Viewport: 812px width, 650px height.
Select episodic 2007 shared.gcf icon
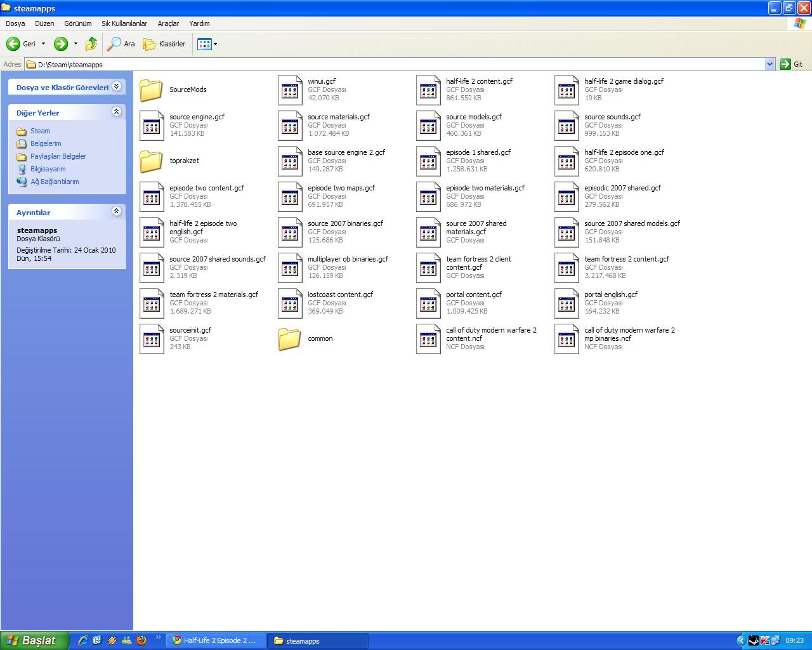point(566,197)
